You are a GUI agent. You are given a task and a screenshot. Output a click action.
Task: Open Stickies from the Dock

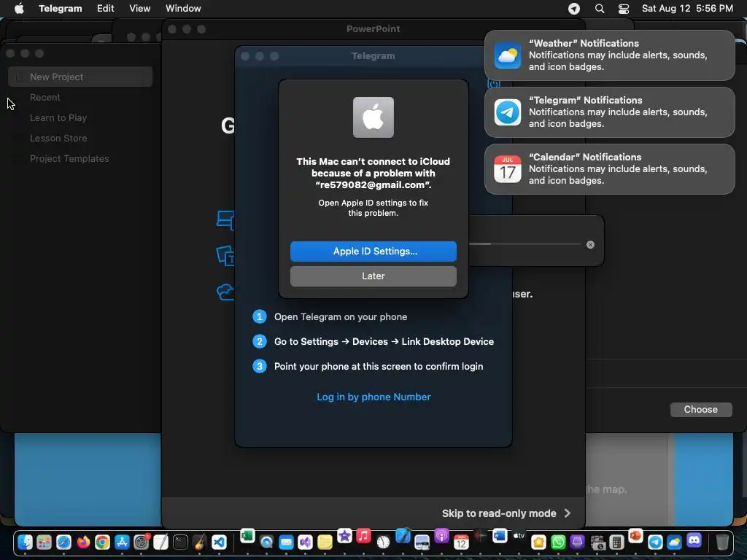[325, 542]
